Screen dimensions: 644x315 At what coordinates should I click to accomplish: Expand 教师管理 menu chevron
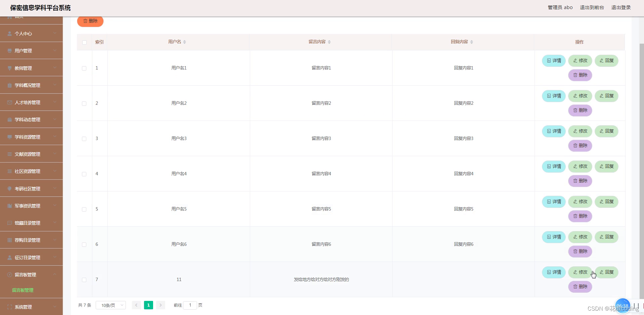[x=55, y=68]
